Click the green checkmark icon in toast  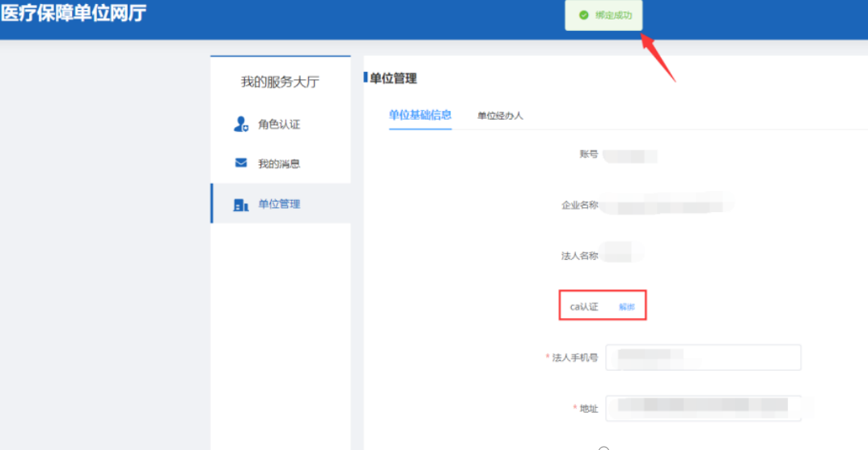(x=584, y=15)
